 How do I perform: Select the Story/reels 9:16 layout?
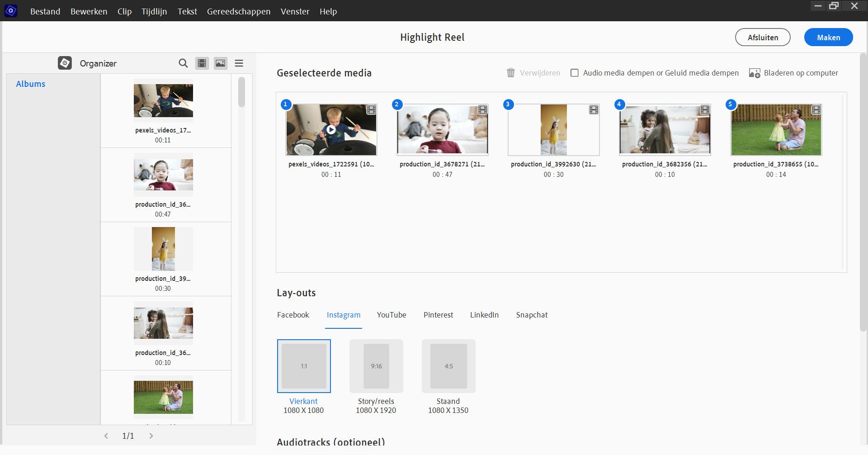tap(376, 366)
